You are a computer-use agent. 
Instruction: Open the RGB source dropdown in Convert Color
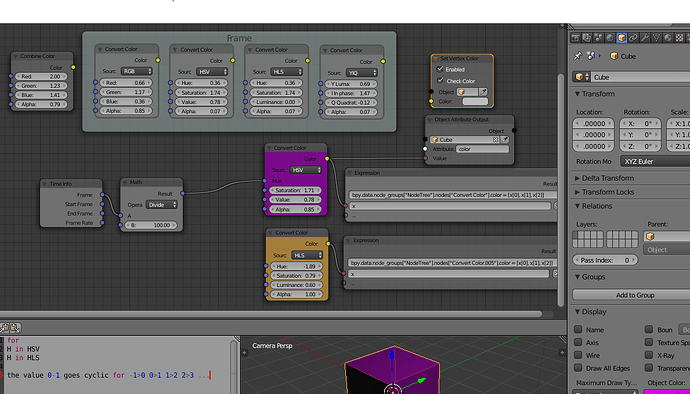click(137, 71)
